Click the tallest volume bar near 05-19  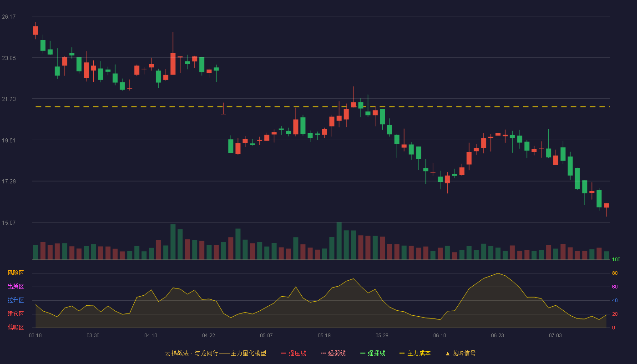click(x=339, y=241)
